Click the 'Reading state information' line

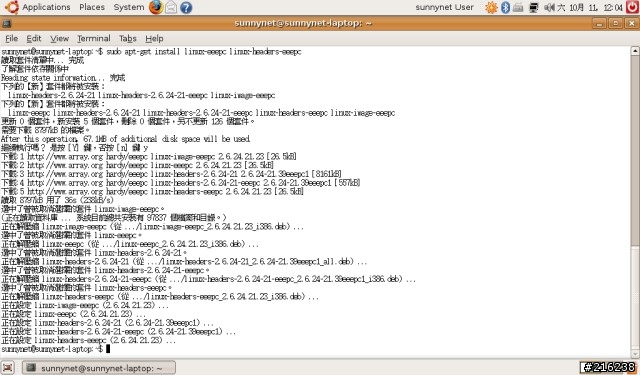[x=63, y=78]
